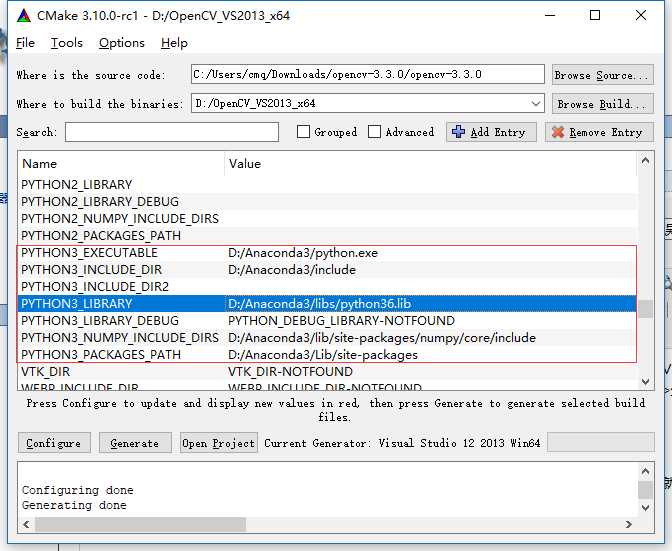Click the D:/Anaconda3/Lib/site-packages value
Image resolution: width=672 pixels, height=551 pixels.
coord(323,355)
